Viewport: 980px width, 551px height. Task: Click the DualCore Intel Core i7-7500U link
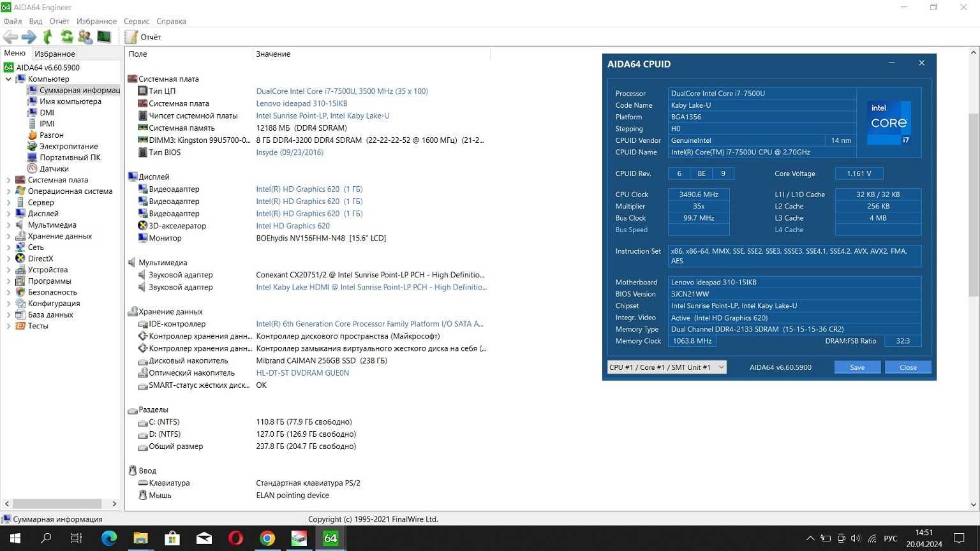click(x=342, y=91)
